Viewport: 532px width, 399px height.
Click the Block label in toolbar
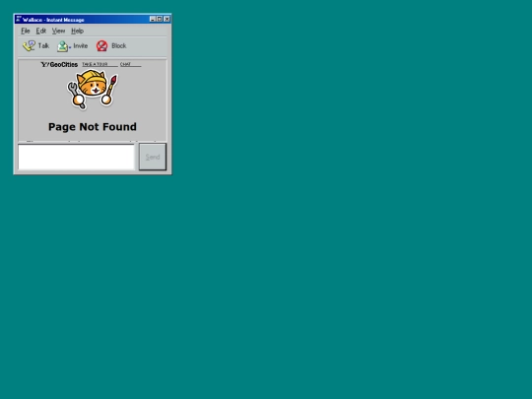click(119, 45)
